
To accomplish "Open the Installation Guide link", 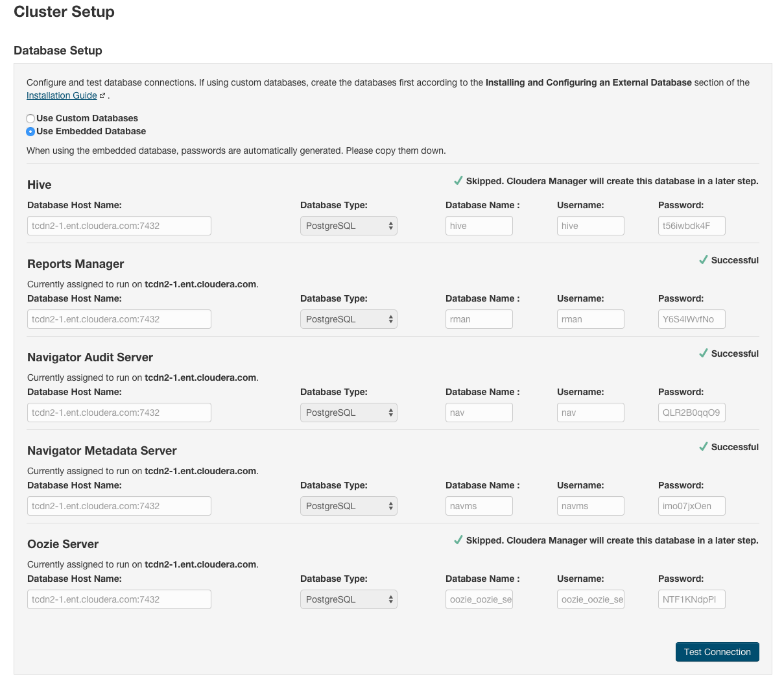I will pyautogui.click(x=62, y=95).
